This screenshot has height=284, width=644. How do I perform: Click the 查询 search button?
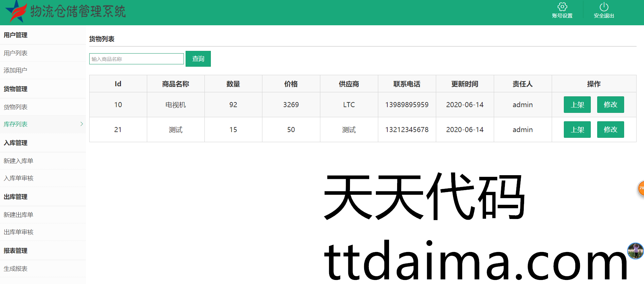click(198, 59)
